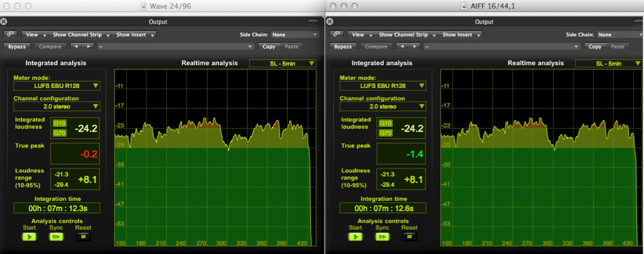Viewport: 644px width, 254px height.
Task: Click True peak -0.2 readout in Wave 24/96
Action: coord(75,154)
